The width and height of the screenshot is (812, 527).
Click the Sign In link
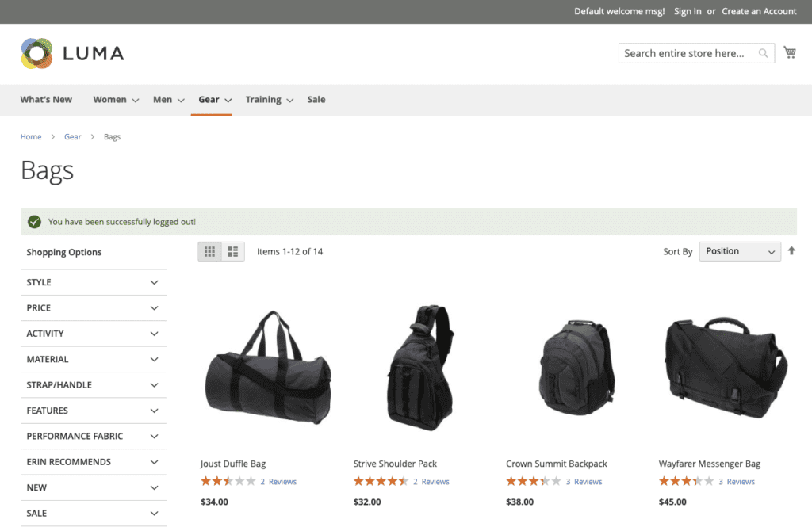click(688, 11)
